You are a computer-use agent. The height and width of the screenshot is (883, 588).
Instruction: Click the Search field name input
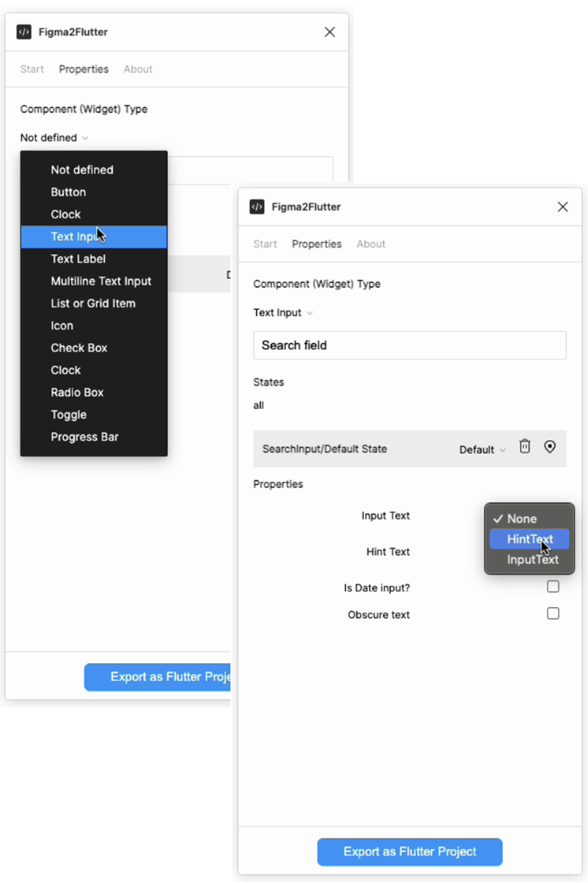pos(410,345)
